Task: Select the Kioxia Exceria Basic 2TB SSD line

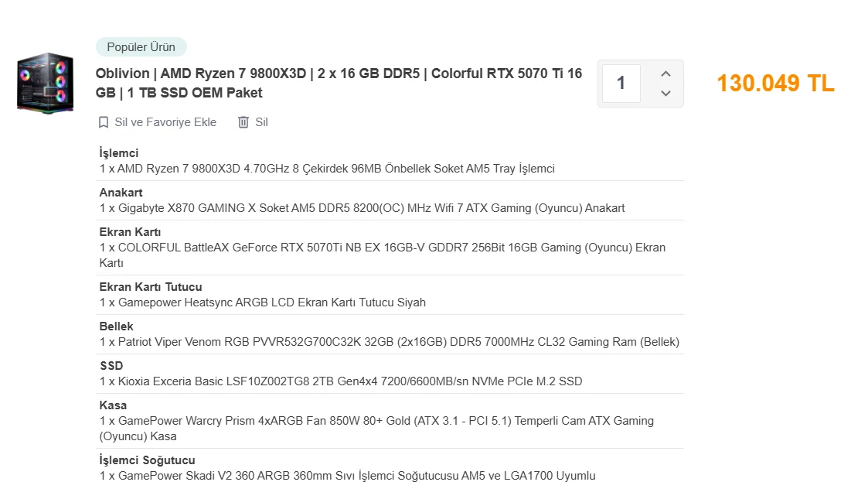Action: point(341,381)
